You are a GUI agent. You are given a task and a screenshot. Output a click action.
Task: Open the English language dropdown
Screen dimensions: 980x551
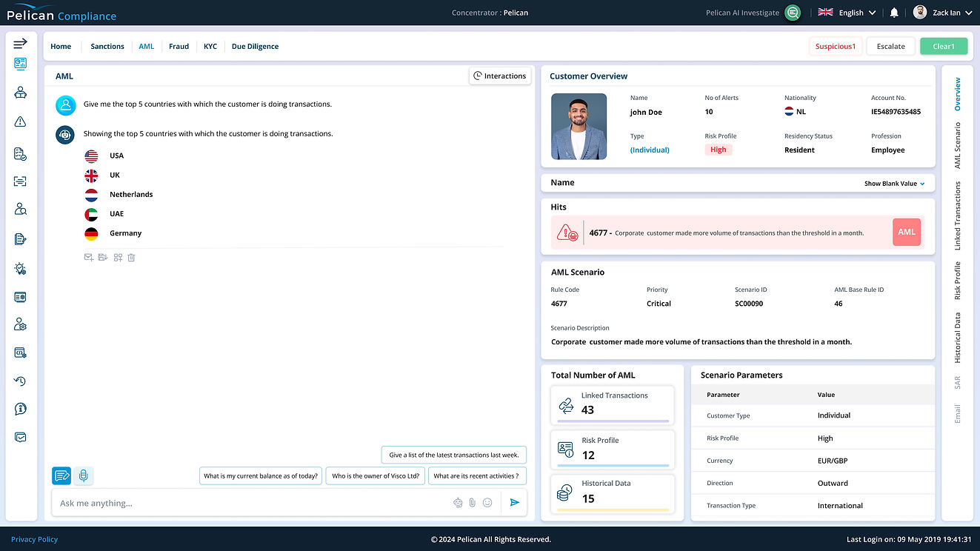[x=847, y=13]
